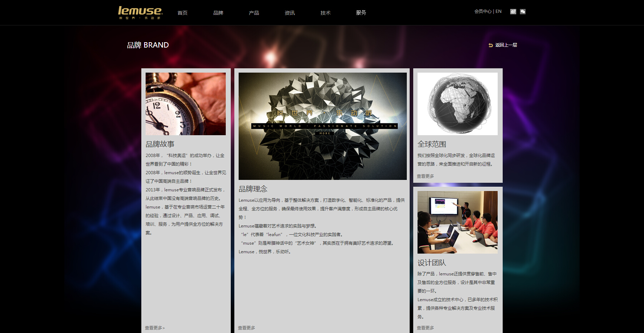Viewport: 644px width, 333px height.
Task: Select the 品牌 navigation item
Action: pos(218,13)
